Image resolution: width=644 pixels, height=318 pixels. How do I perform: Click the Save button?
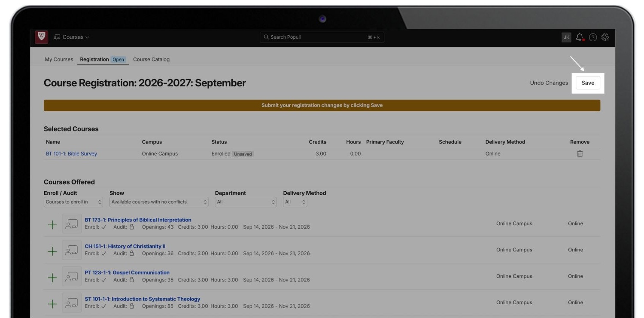[588, 83]
